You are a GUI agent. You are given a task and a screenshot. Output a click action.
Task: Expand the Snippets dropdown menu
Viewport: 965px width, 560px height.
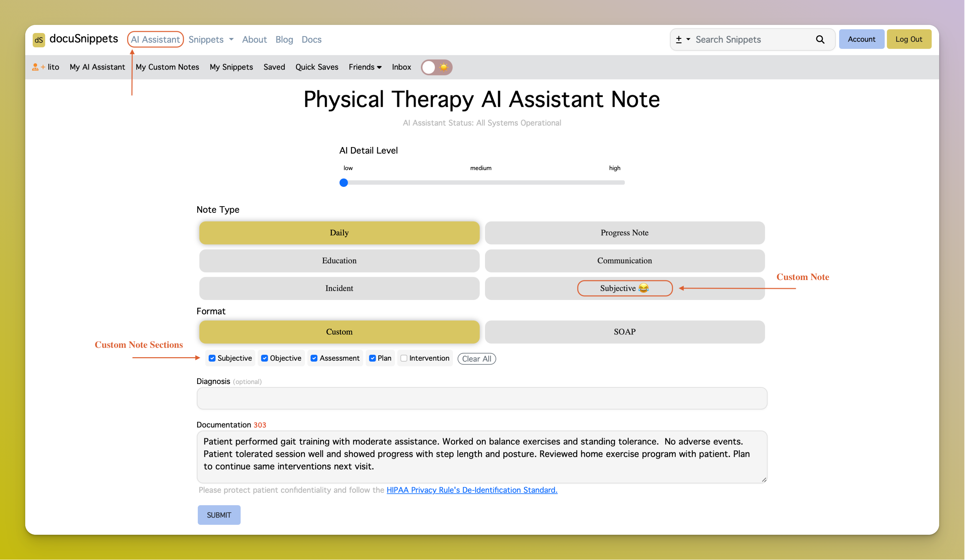[211, 40]
